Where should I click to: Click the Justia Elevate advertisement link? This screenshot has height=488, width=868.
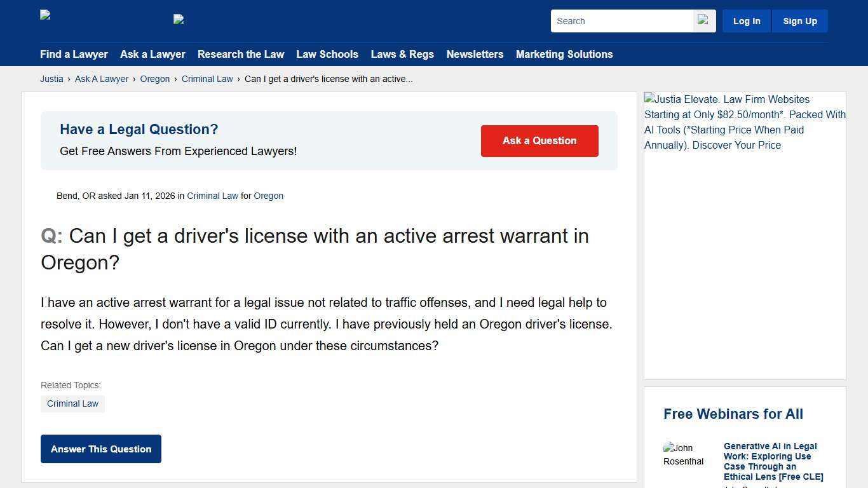[x=745, y=122]
